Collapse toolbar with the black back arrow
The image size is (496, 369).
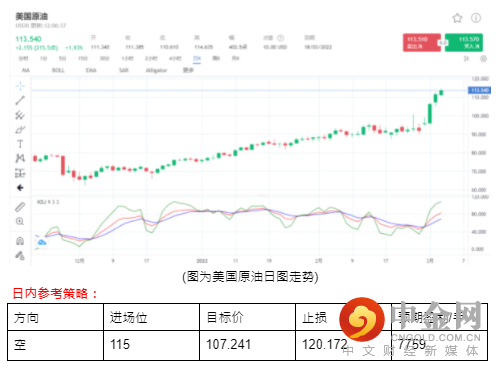click(20, 188)
